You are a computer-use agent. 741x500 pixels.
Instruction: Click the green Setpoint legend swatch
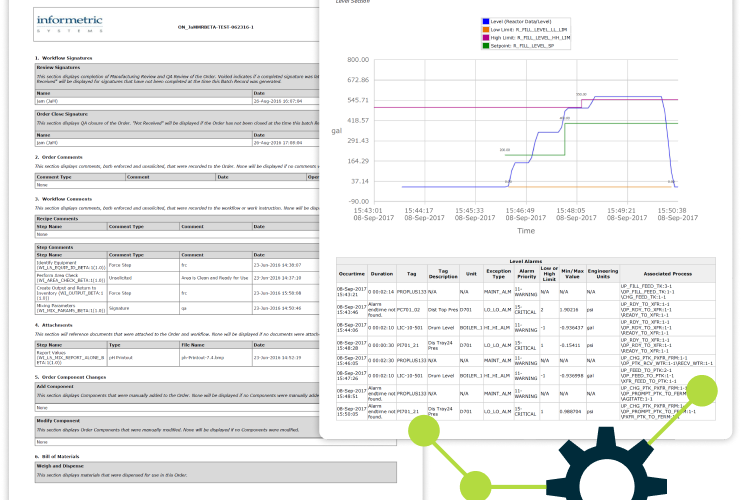click(x=485, y=46)
